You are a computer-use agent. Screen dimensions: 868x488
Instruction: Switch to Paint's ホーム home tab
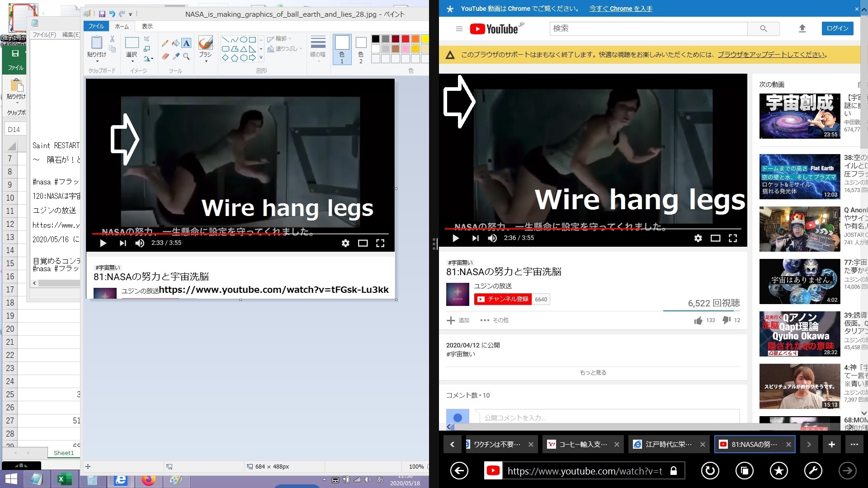pyautogui.click(x=122, y=26)
